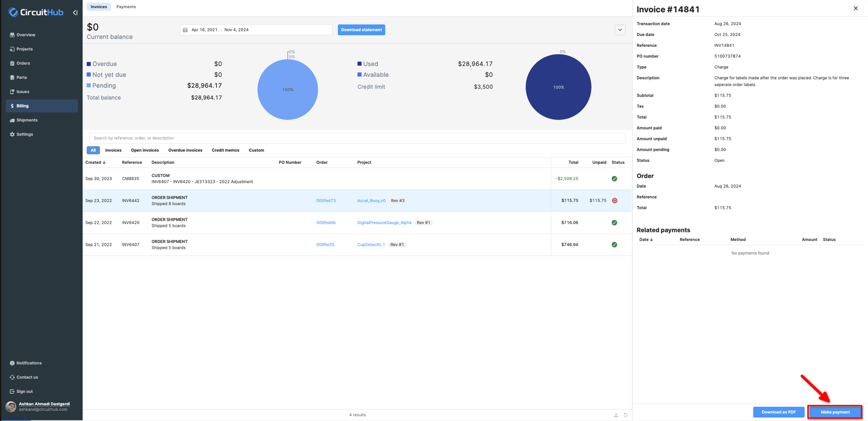Viewport: 868px width, 421px height.
Task: Open the Issues section
Action: point(22,92)
